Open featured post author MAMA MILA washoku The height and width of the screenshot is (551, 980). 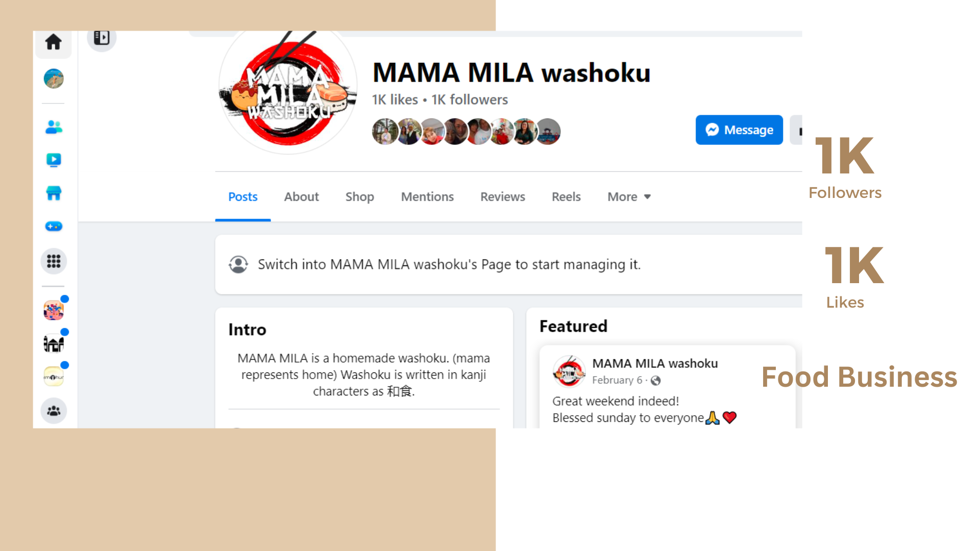pos(655,363)
